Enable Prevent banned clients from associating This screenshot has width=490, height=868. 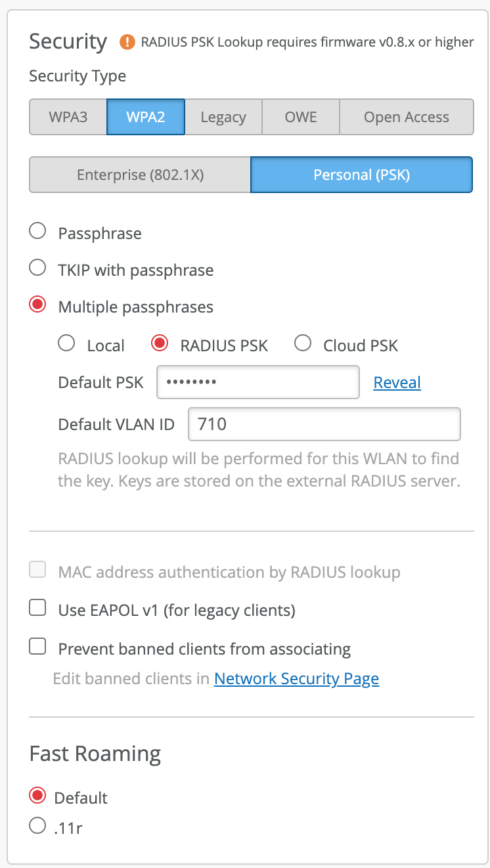[x=38, y=647]
